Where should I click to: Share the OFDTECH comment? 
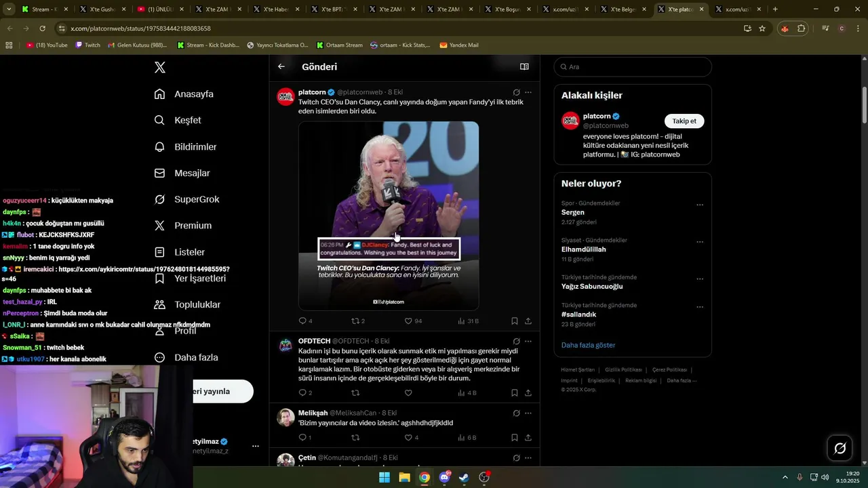(528, 392)
